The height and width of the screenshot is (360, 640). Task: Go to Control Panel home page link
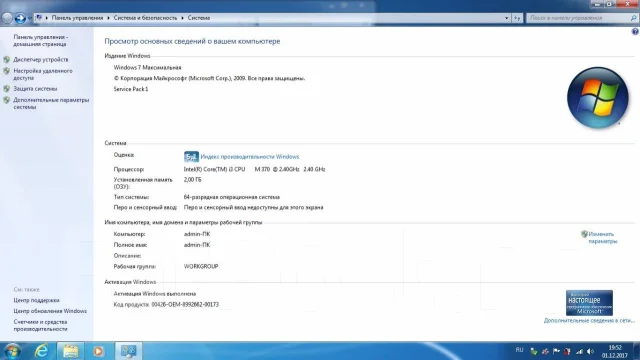(x=41, y=40)
